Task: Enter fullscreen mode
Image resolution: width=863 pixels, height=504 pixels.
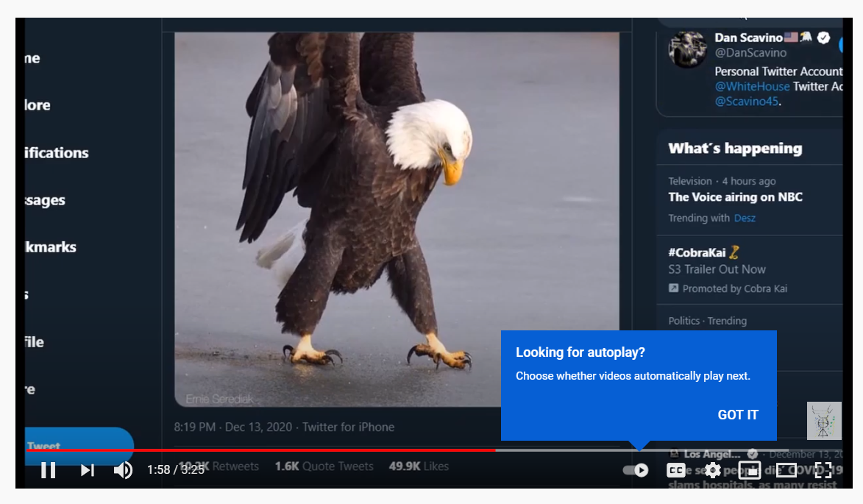Action: click(823, 470)
